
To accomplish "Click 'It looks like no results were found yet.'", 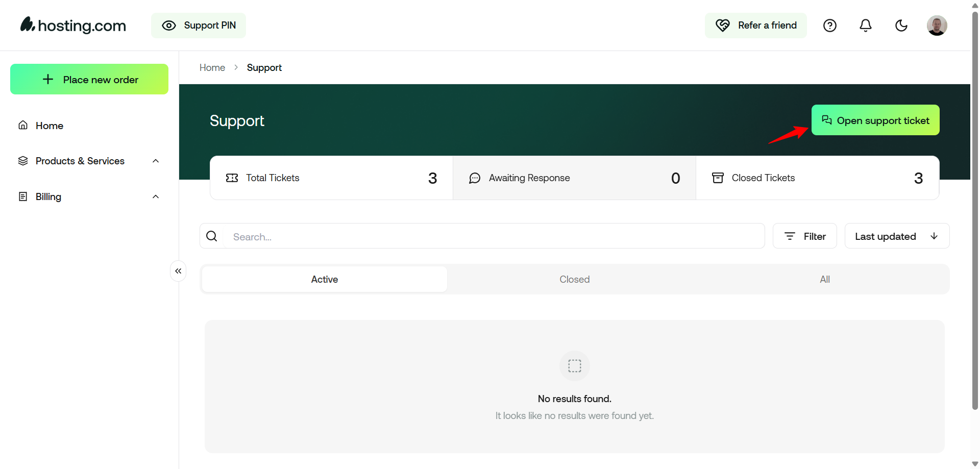I will pos(575,415).
